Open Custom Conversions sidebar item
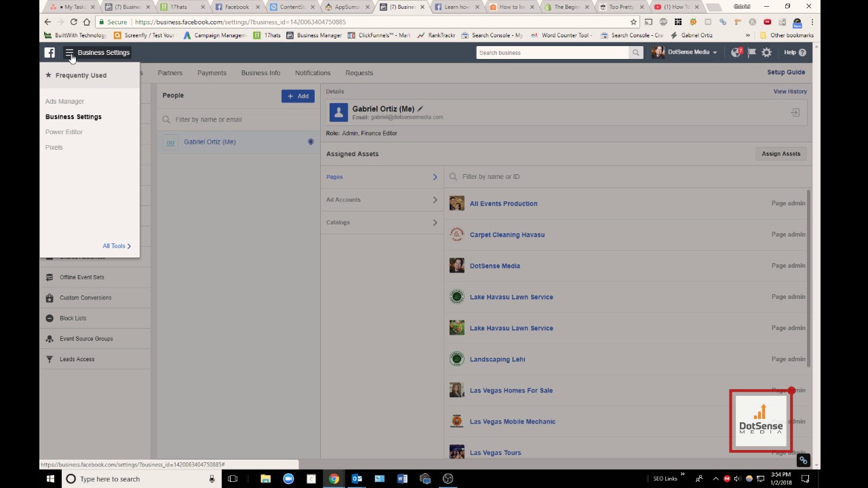The height and width of the screenshot is (488, 868). click(95, 298)
